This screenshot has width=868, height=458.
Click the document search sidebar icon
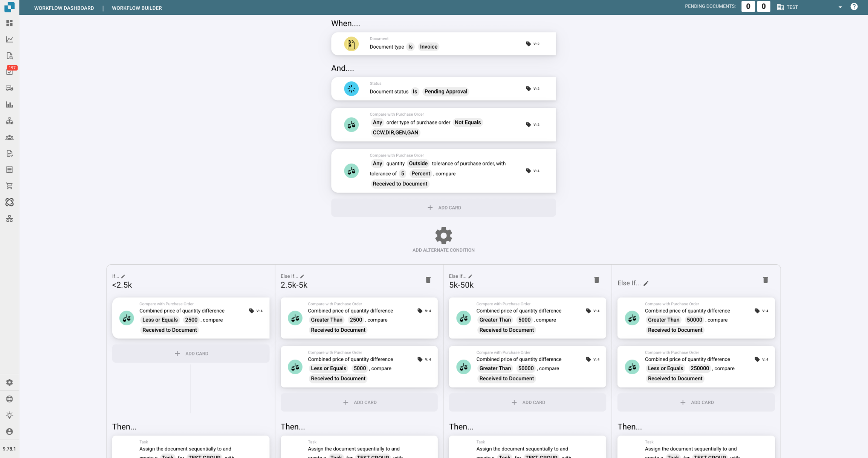point(9,56)
